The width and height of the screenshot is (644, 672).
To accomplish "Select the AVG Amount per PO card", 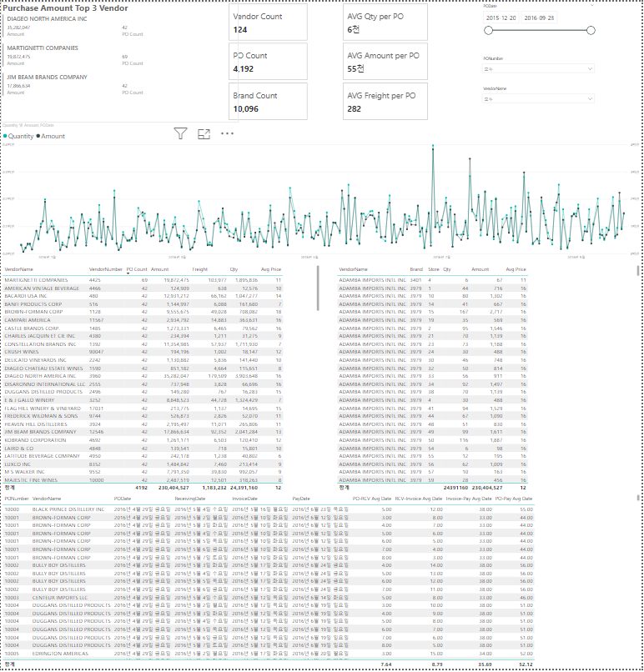I will (385, 62).
